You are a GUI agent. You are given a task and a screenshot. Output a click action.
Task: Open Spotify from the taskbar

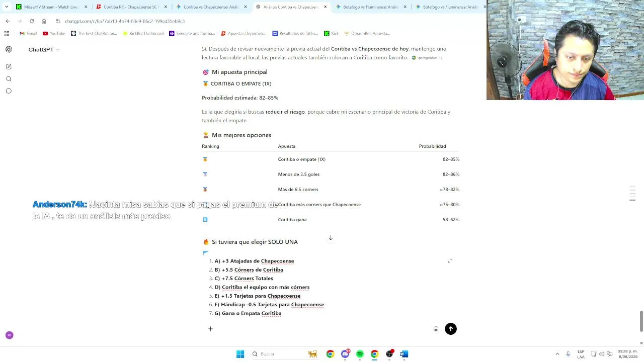(x=360, y=354)
